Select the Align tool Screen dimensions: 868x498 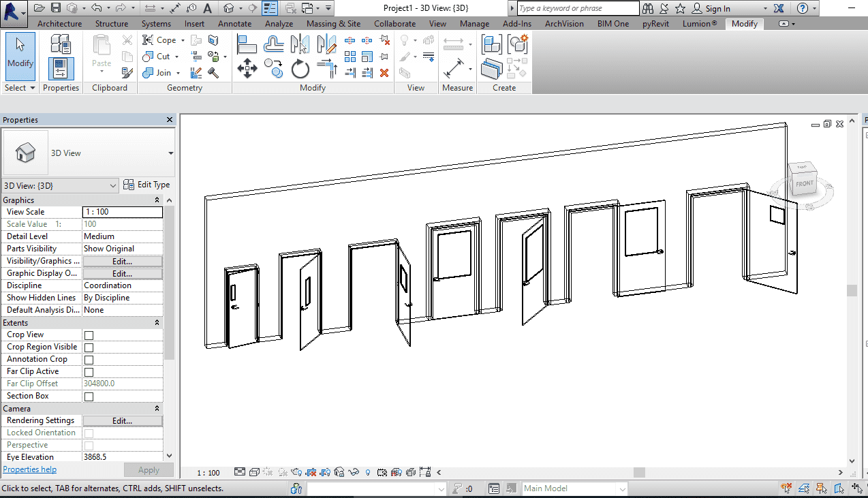click(x=247, y=44)
